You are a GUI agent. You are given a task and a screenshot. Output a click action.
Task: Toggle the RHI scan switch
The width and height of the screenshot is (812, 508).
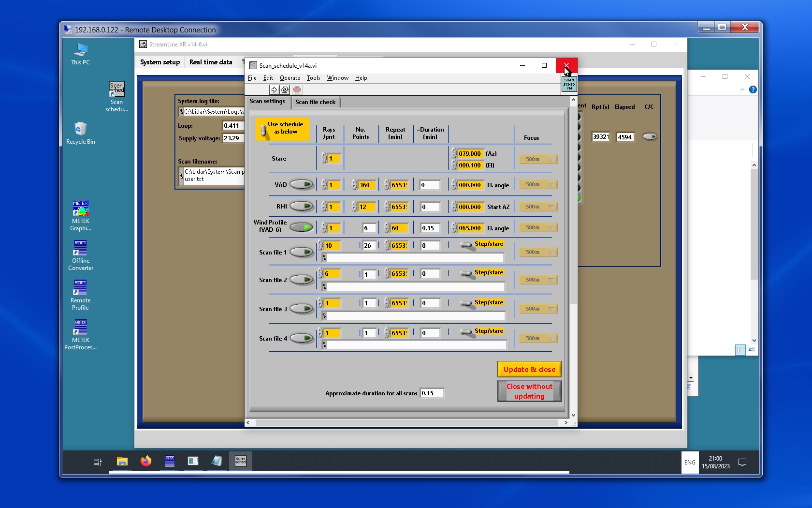point(302,206)
